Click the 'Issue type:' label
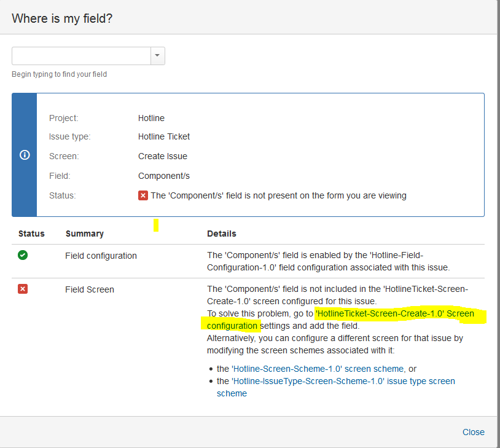The height and width of the screenshot is (448, 500). (69, 136)
